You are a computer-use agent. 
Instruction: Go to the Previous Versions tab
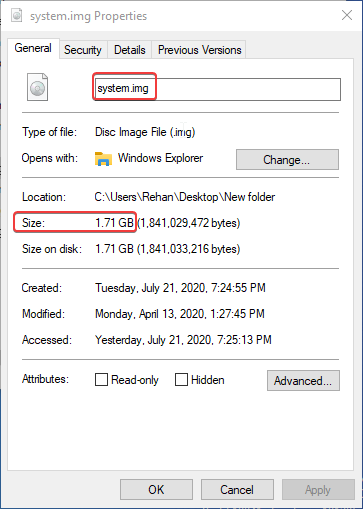(x=199, y=50)
